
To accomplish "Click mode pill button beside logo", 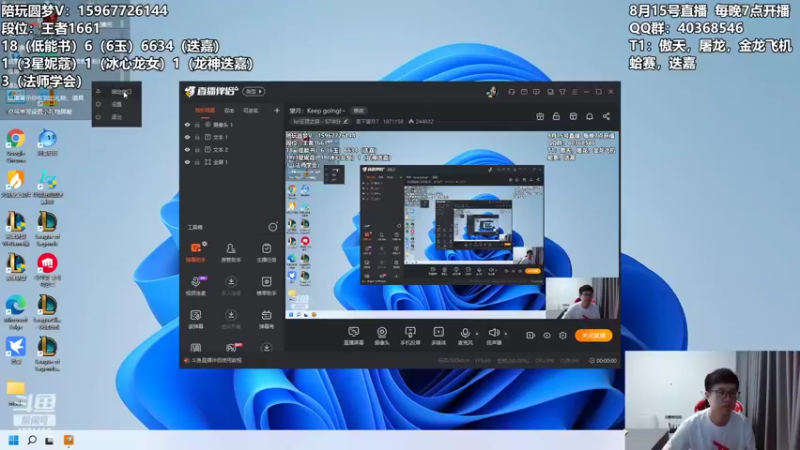I will (x=254, y=91).
